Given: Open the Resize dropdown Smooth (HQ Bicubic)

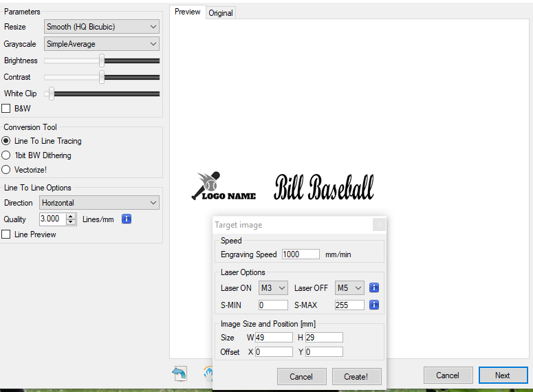Looking at the screenshot, I should pyautogui.click(x=102, y=27).
